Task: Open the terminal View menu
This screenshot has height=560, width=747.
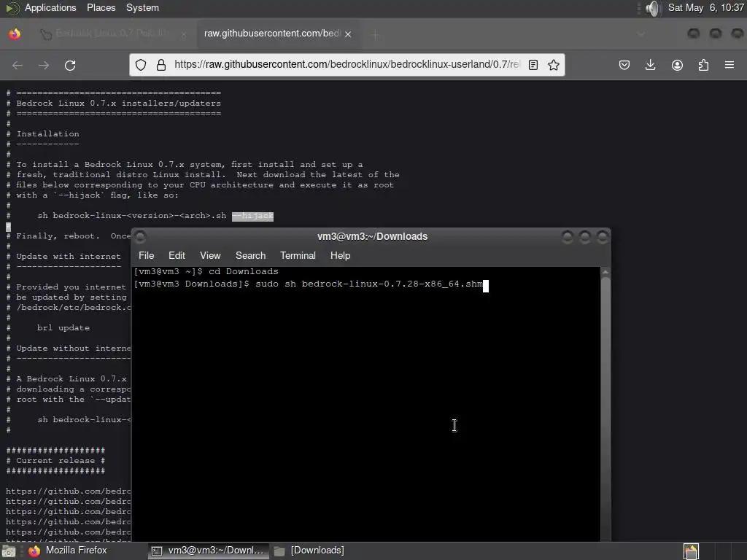Action: coord(210,255)
